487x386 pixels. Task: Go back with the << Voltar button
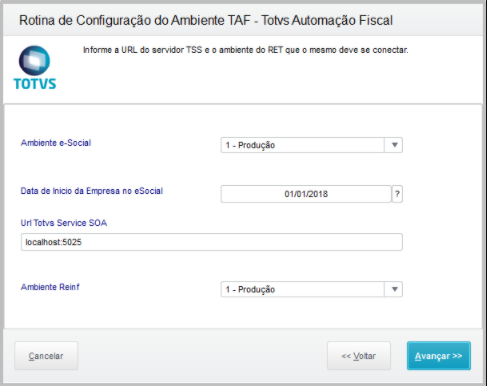(x=359, y=356)
